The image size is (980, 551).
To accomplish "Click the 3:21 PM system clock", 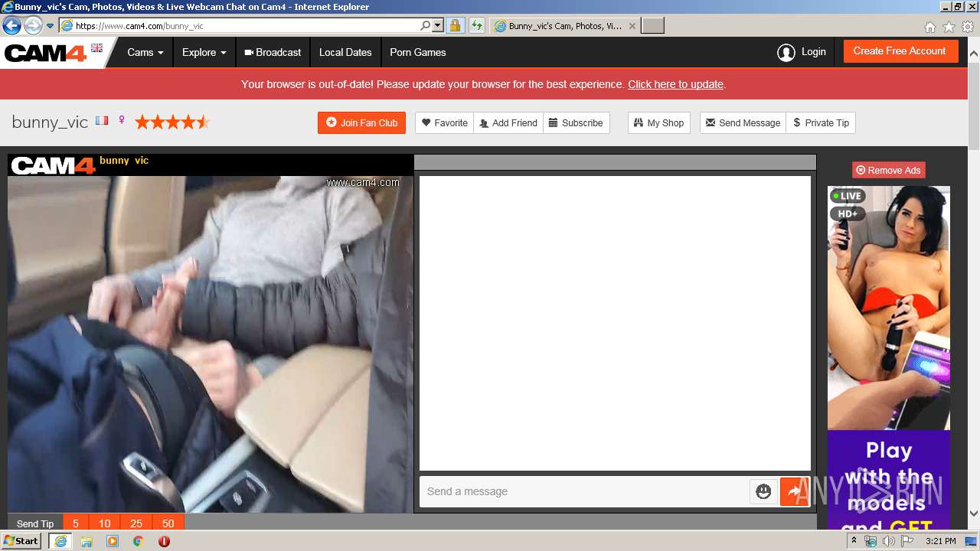I will [x=940, y=541].
